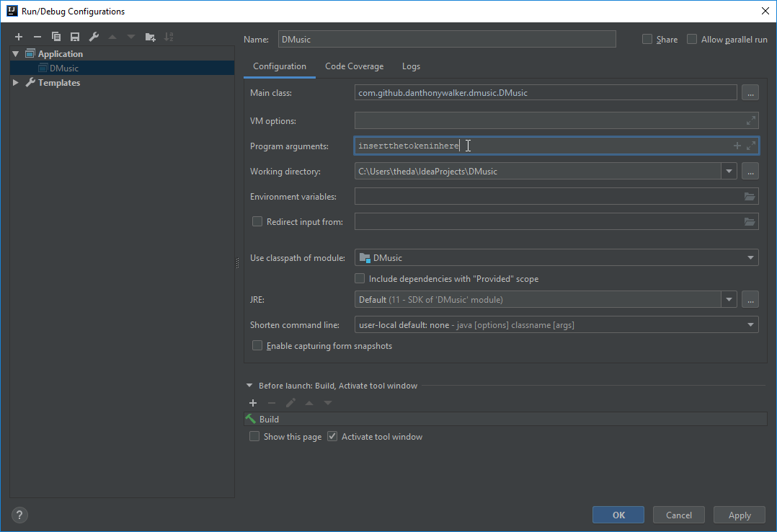Switch to the Logs tab

click(x=411, y=66)
